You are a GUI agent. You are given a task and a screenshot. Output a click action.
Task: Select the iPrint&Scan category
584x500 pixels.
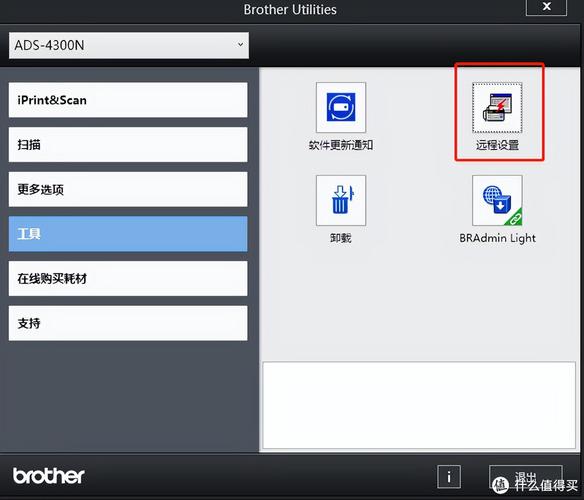(128, 100)
